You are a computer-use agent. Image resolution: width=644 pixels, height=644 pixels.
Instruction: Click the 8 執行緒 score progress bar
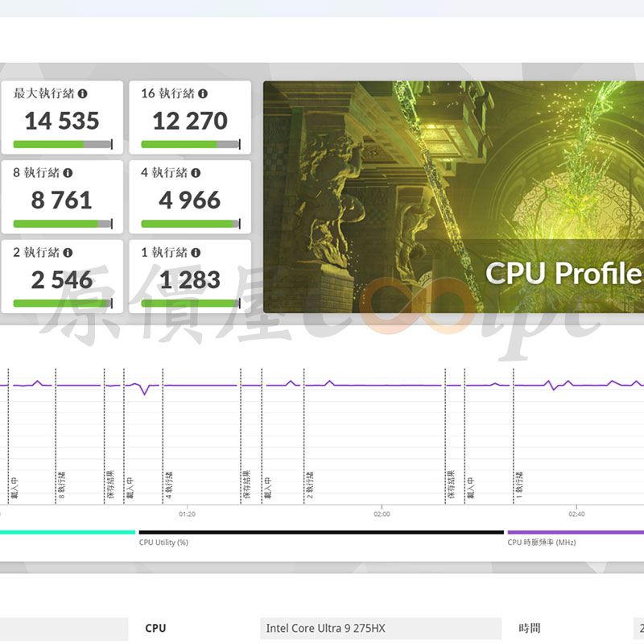pyautogui.click(x=63, y=224)
